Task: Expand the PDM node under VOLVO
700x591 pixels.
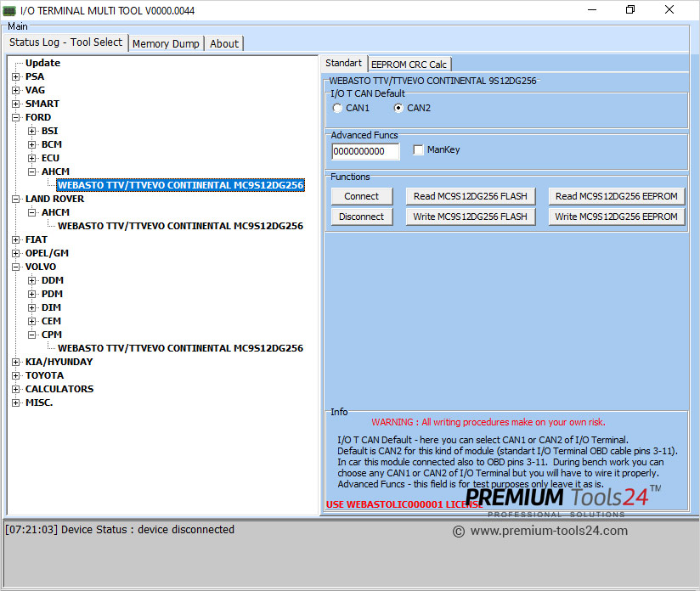Action: click(x=31, y=294)
